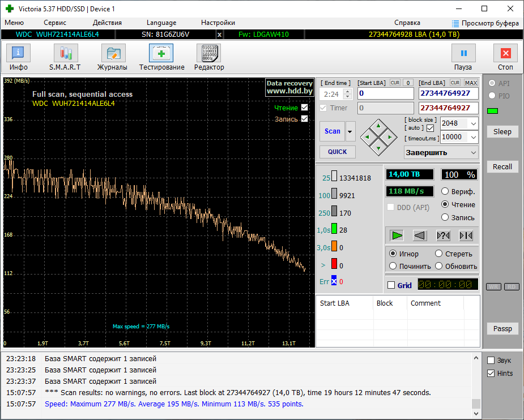Click the Start LBA input field

click(385, 93)
